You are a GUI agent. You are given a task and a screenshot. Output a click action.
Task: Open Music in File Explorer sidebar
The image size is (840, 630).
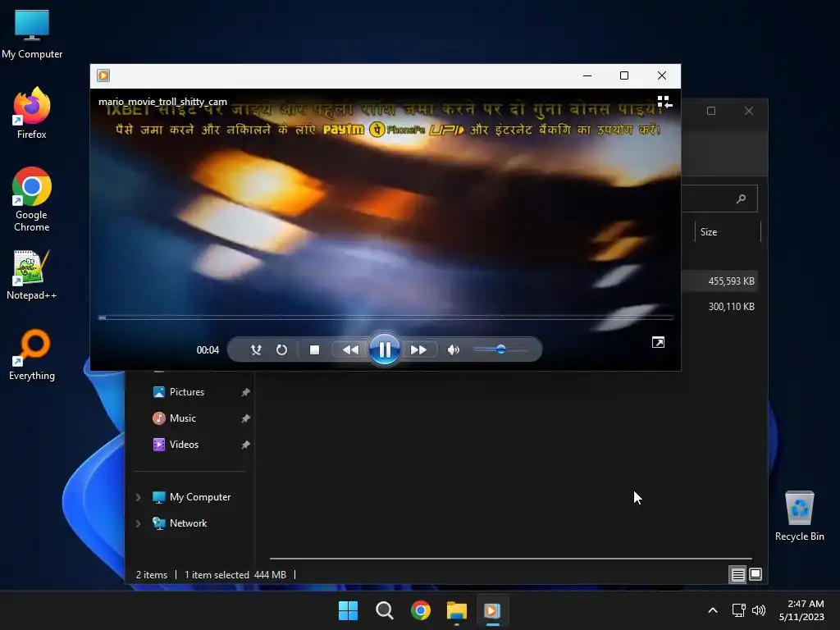(183, 418)
